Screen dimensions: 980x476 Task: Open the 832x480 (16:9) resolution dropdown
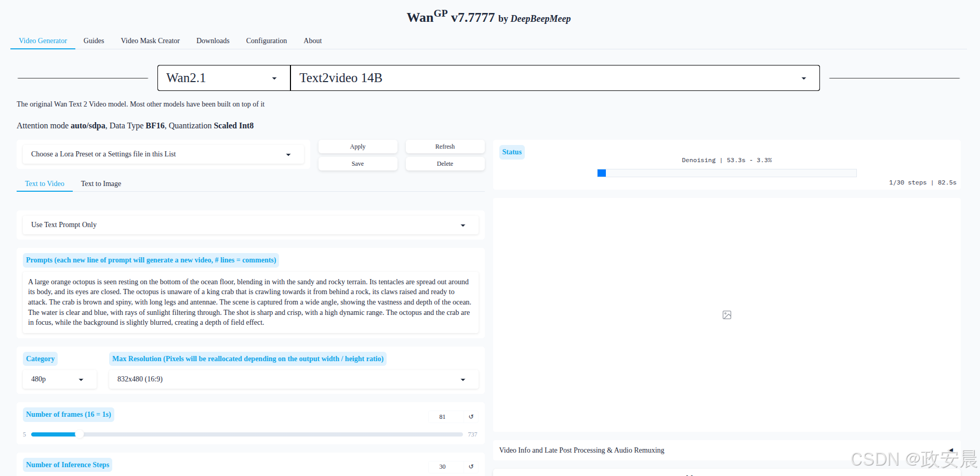pyautogui.click(x=293, y=379)
